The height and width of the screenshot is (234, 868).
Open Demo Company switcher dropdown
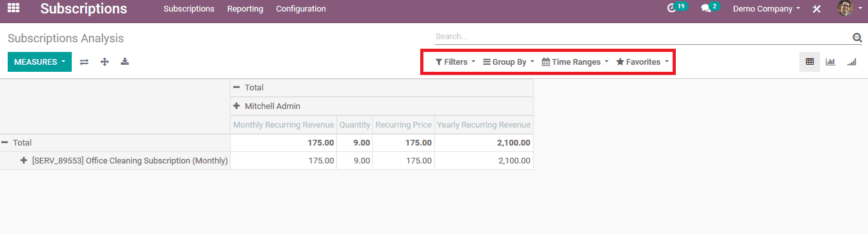click(767, 9)
